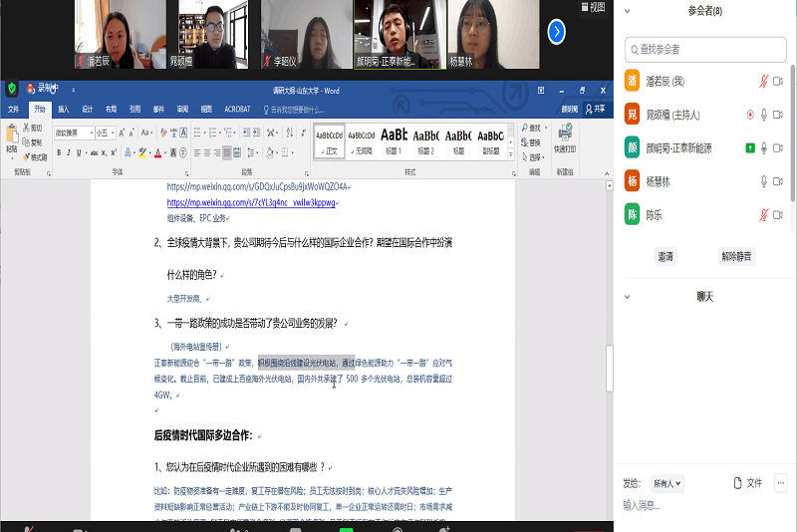This screenshot has width=797, height=532.
Task: Toggle 颜明菊-正泰新能源's camera icon
Action: pos(778,148)
